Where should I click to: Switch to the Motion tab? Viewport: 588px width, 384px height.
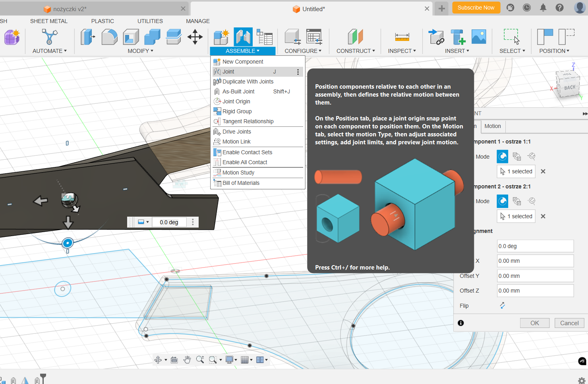click(493, 126)
